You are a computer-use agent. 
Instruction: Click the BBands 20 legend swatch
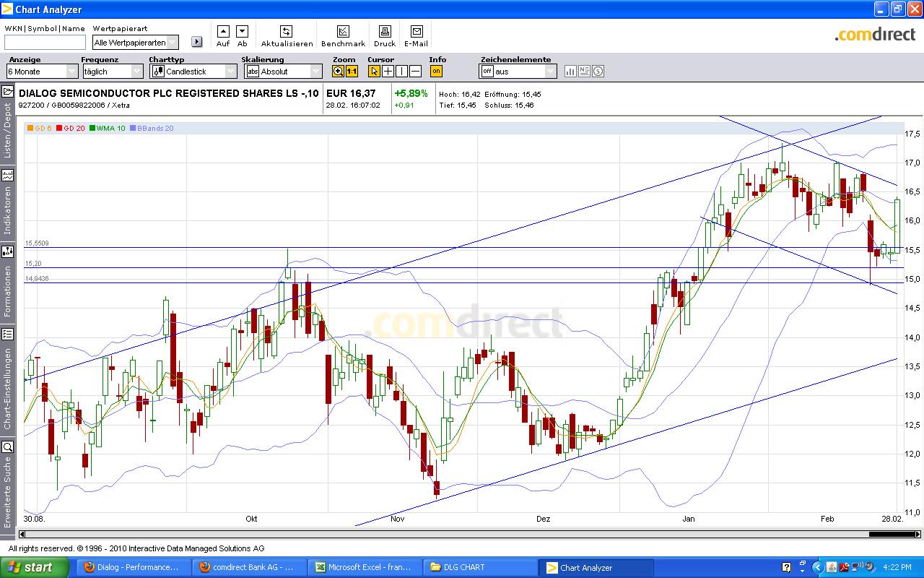tap(133, 129)
